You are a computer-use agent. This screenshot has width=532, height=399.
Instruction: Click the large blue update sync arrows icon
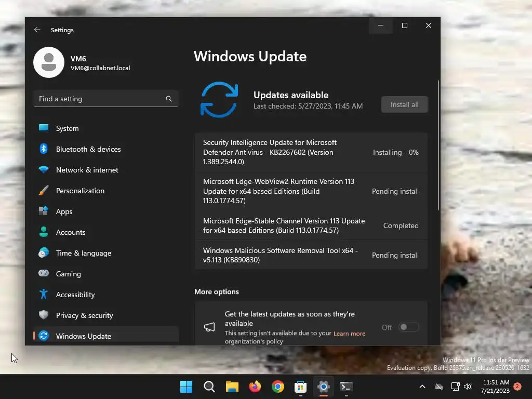[x=219, y=99]
